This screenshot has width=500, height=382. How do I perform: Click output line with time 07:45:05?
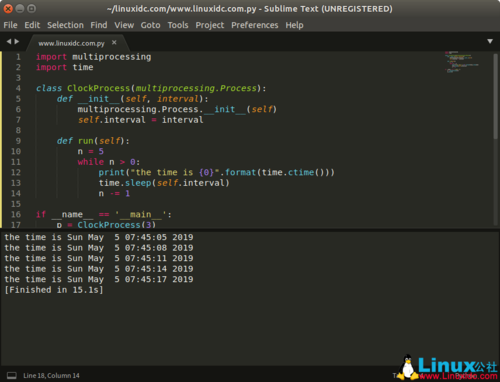(99, 237)
